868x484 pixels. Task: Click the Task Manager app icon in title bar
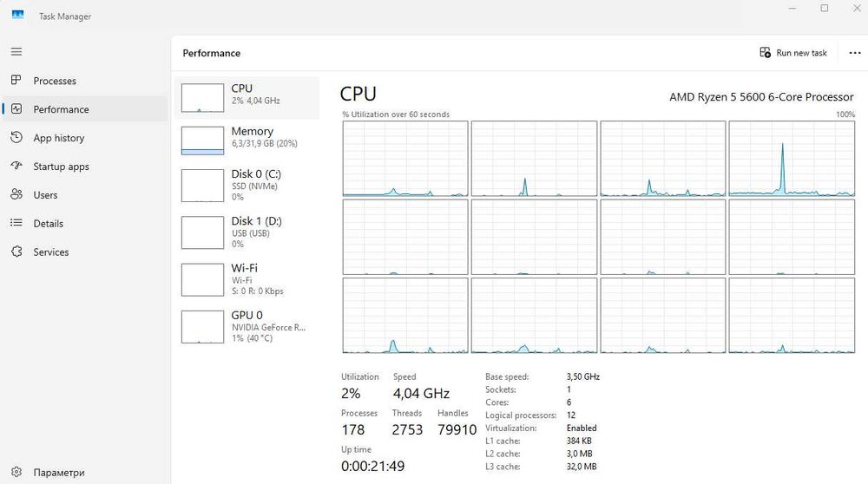(17, 16)
